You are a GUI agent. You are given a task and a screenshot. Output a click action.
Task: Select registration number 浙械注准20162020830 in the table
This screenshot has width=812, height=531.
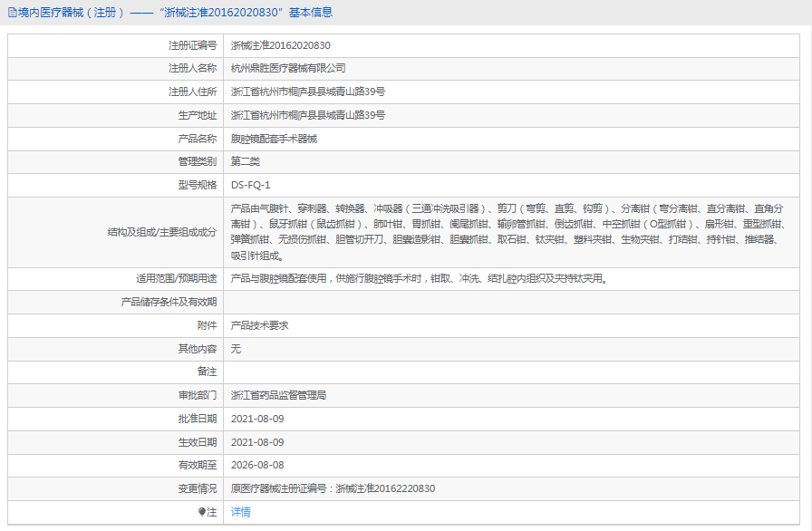coord(281,45)
